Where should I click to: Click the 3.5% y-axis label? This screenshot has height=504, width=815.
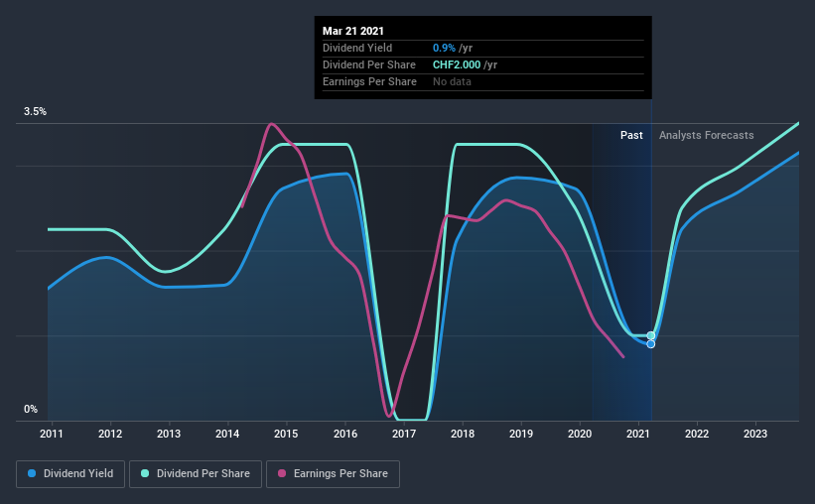click(x=35, y=112)
